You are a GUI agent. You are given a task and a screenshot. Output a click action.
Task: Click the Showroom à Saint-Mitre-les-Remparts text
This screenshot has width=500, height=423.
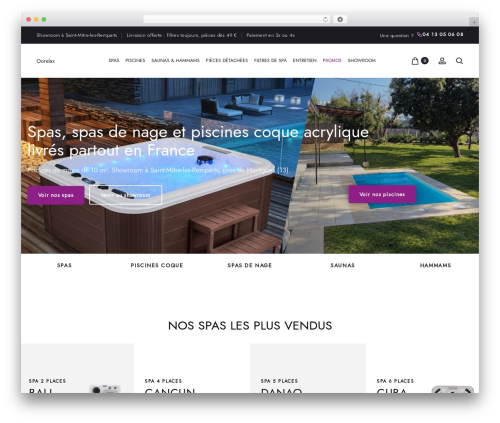(77, 35)
